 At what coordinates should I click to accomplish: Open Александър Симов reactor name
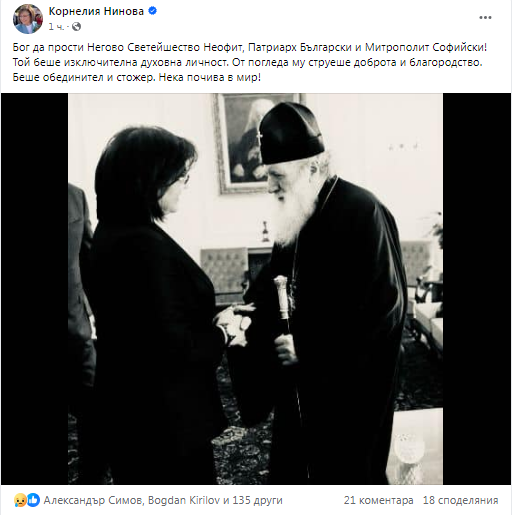(93, 500)
